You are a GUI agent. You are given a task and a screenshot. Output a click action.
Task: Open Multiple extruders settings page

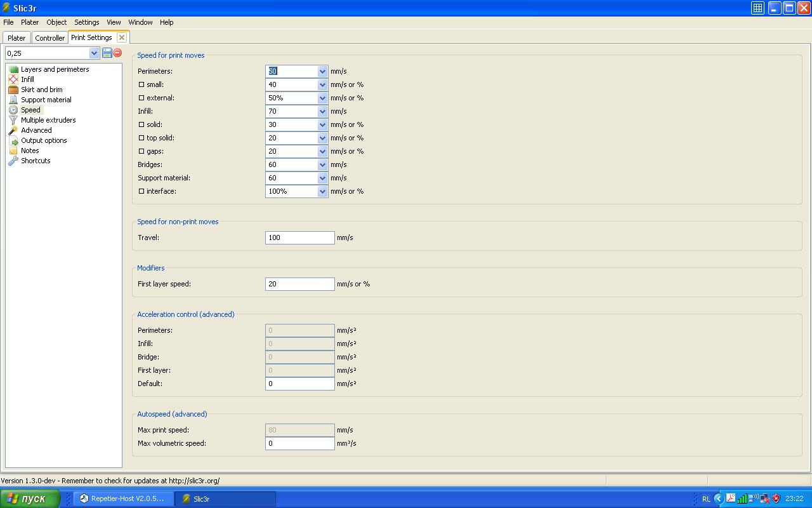pos(48,120)
